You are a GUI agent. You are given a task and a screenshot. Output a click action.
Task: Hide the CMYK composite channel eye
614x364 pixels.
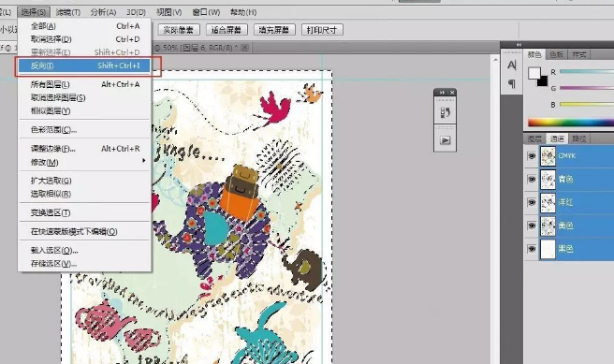[x=532, y=156]
